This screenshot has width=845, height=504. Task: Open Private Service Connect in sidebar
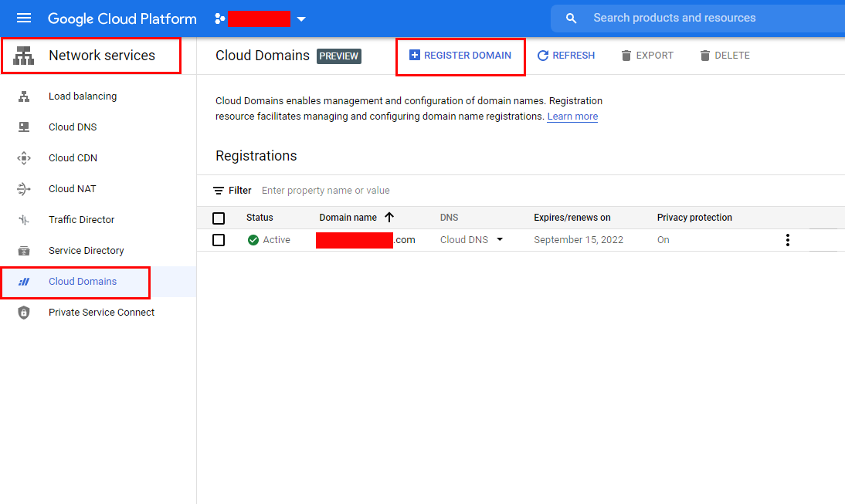(x=101, y=313)
